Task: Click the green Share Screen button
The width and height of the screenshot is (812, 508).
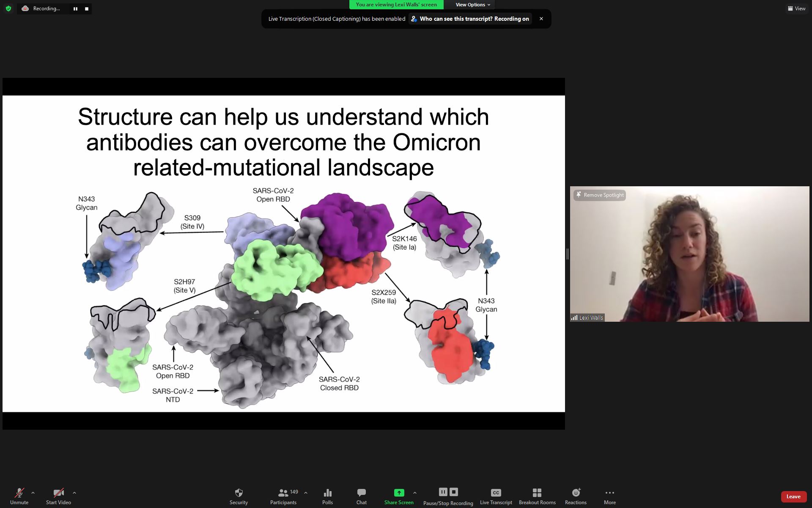Action: (399, 496)
